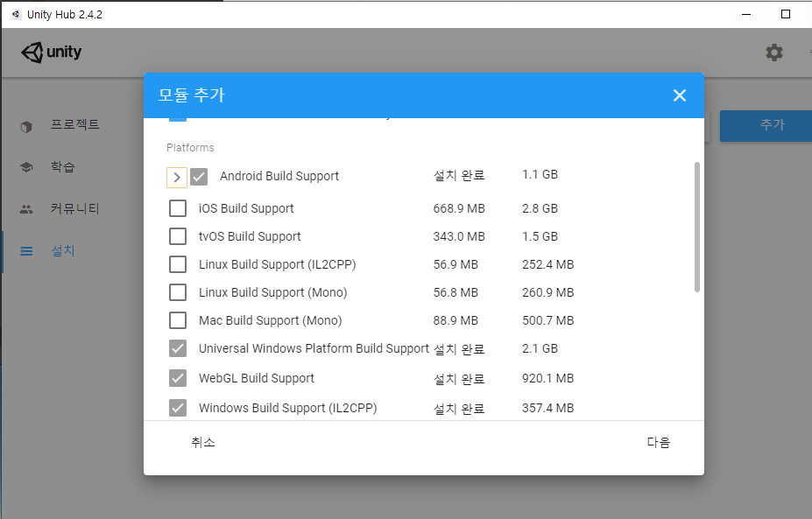Click the list icon beside 설치

(26, 251)
